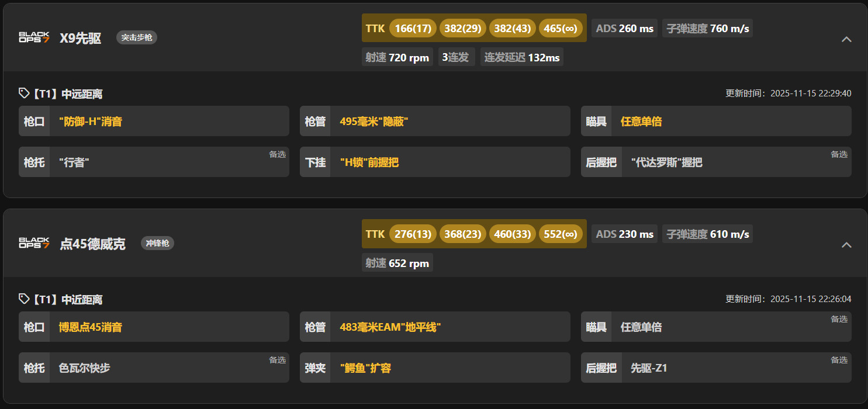Click Black Ops 7 logo beside 点45德威克

tap(34, 243)
